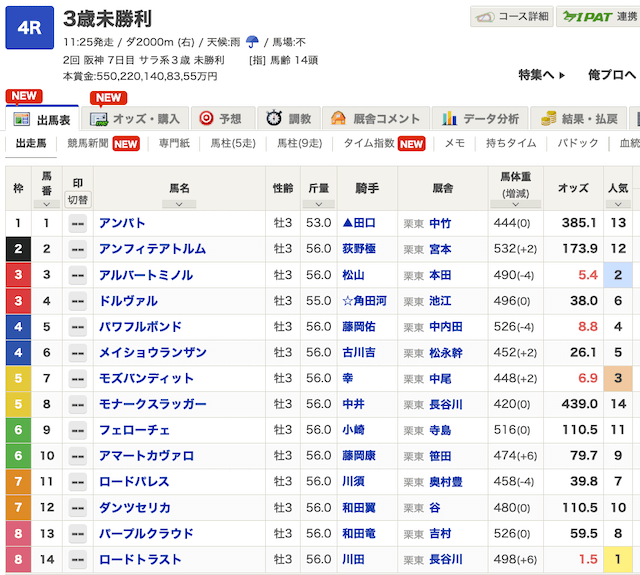Open trainer 奥村豊 page
Image resolution: width=640 pixels, height=575 pixels.
(446, 482)
